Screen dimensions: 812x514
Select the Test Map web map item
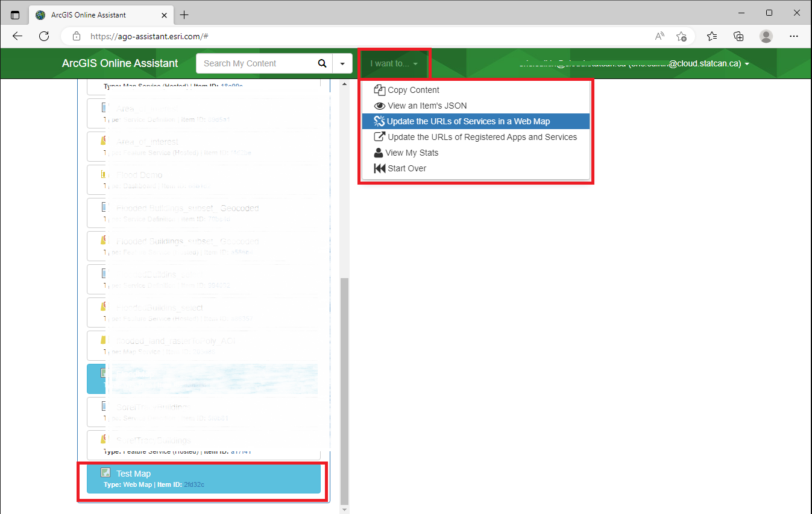pos(204,479)
